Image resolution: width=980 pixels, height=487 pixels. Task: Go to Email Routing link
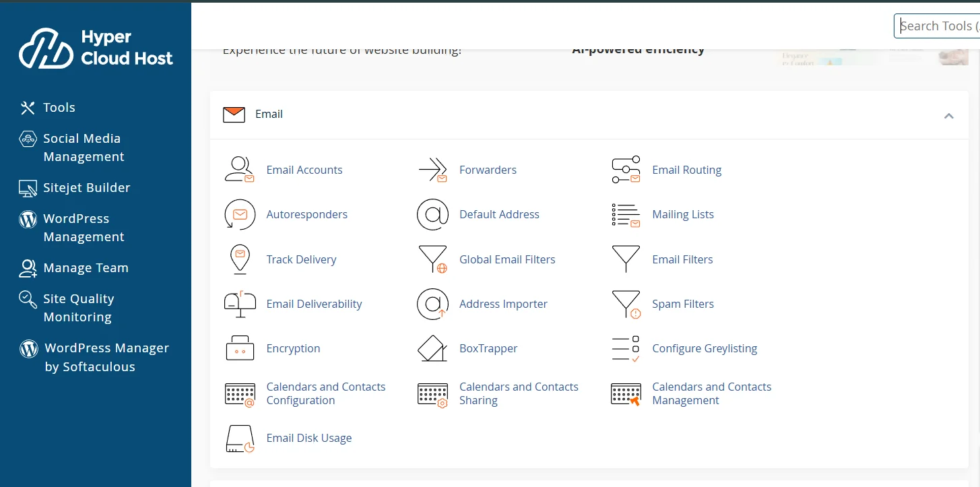[x=686, y=170]
